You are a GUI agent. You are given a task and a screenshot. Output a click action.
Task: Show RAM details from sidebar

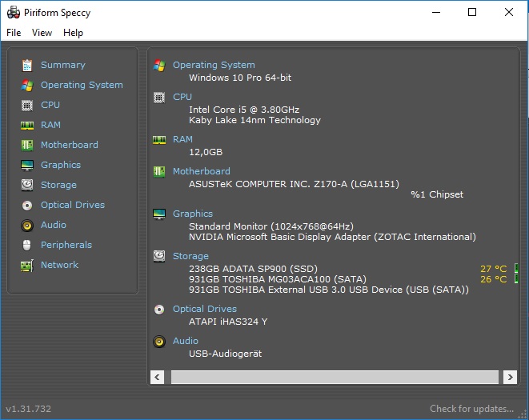click(50, 125)
